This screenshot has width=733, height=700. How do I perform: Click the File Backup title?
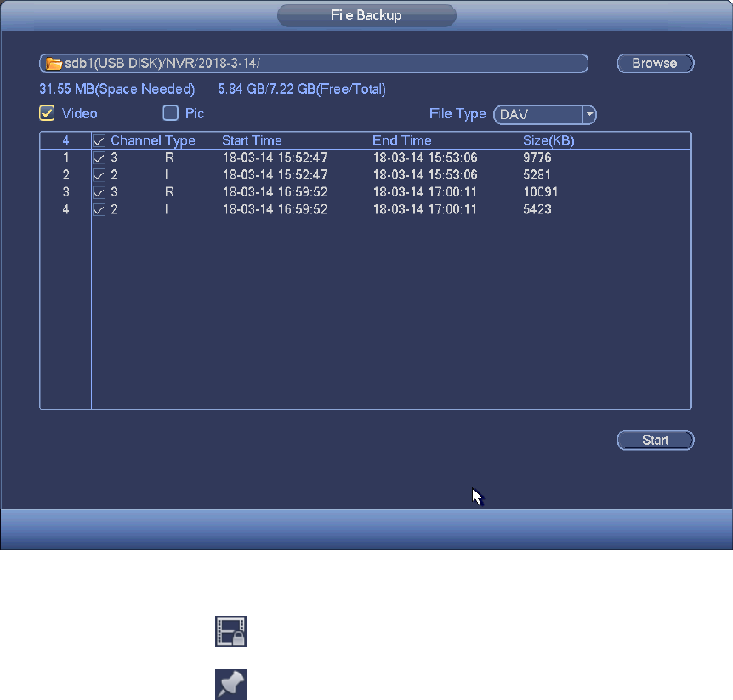point(366,15)
